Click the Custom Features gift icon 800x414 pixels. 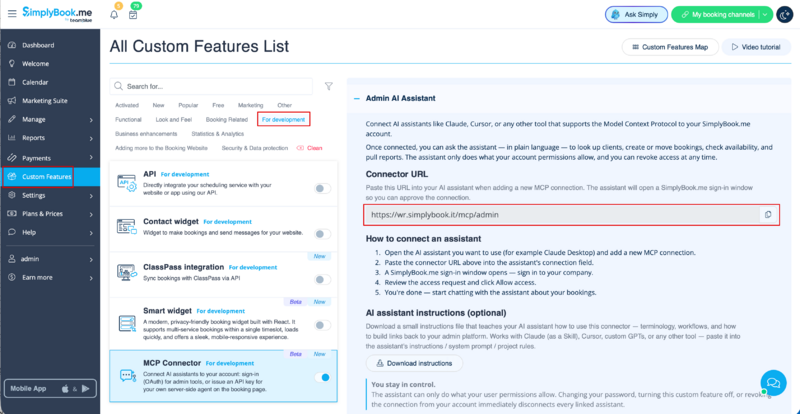pyautogui.click(x=12, y=177)
